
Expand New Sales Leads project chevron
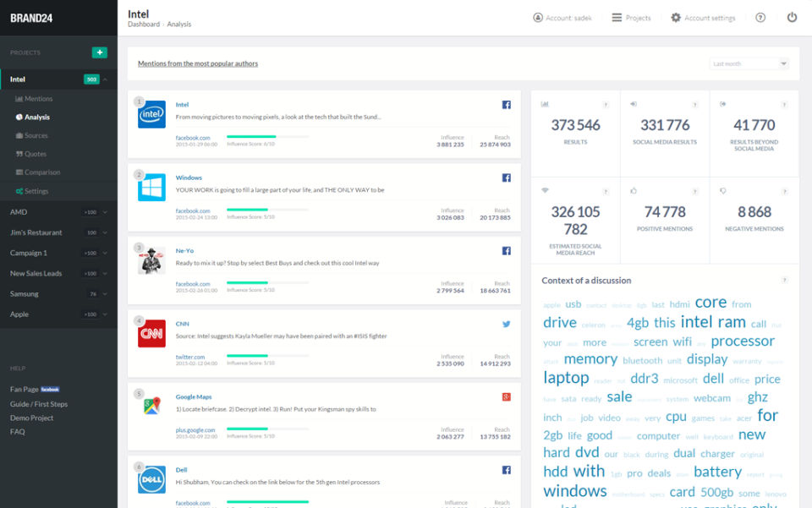(105, 273)
